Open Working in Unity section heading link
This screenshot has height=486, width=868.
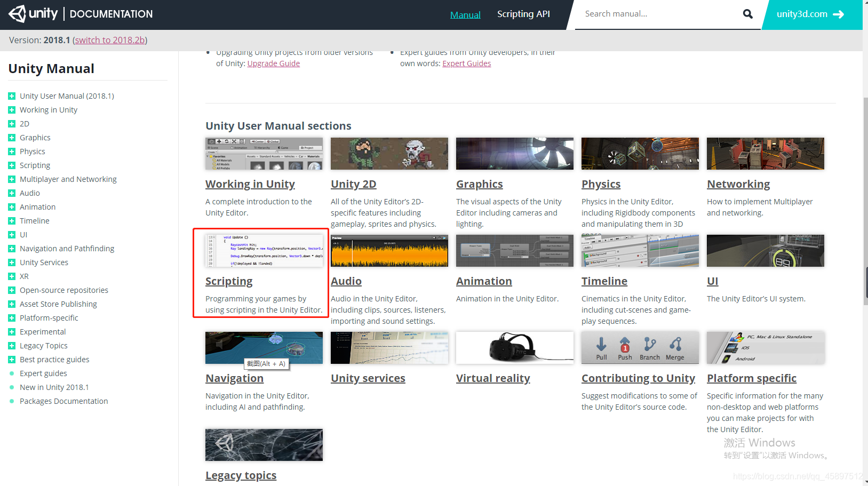(x=250, y=184)
